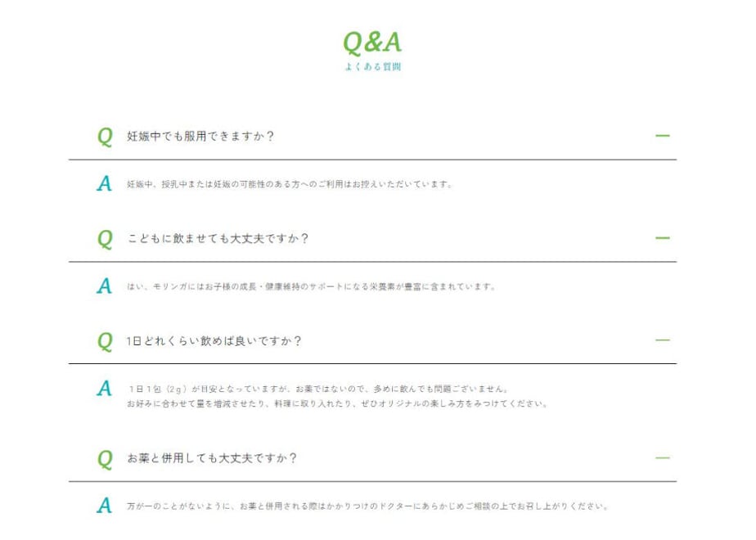The height and width of the screenshot is (540, 756).
Task: Collapse the お薬と併用しても大丈夫ですか minus icon
Action: pos(663,458)
